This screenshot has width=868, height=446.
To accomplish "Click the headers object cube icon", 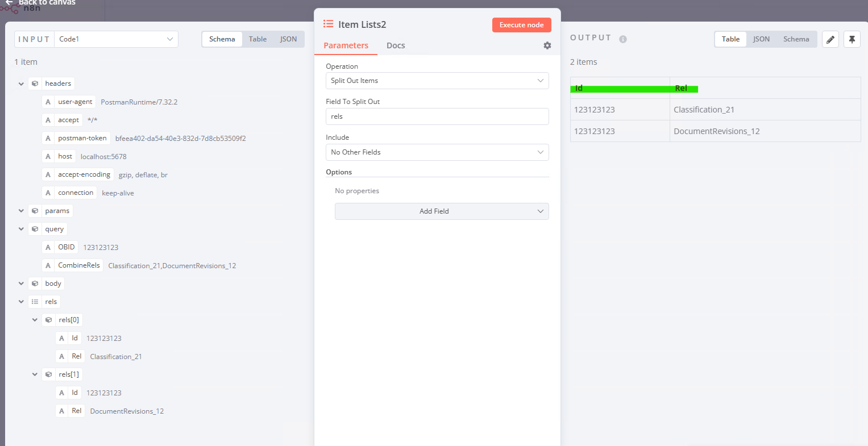I will coord(35,84).
